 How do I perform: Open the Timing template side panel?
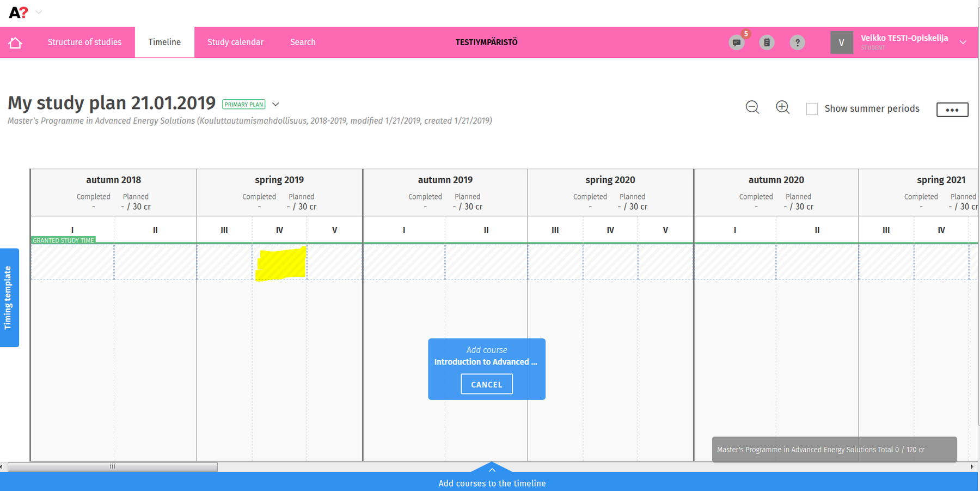pyautogui.click(x=9, y=298)
